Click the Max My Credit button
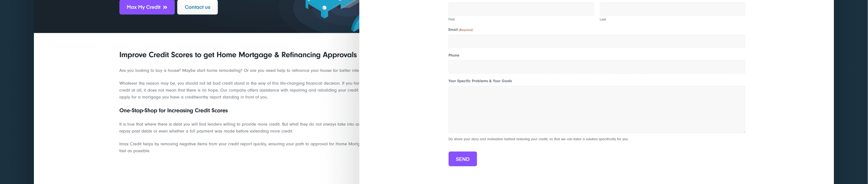The width and height of the screenshot is (868, 184). click(x=147, y=7)
